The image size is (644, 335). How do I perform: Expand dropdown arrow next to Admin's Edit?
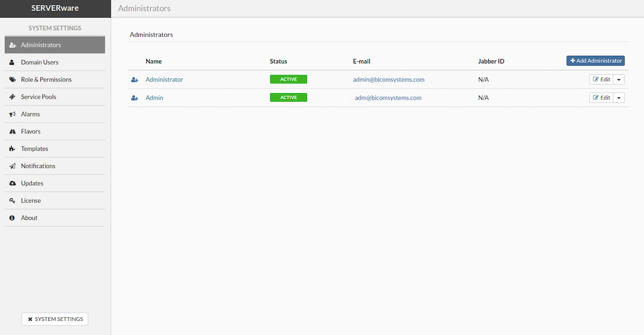click(619, 98)
